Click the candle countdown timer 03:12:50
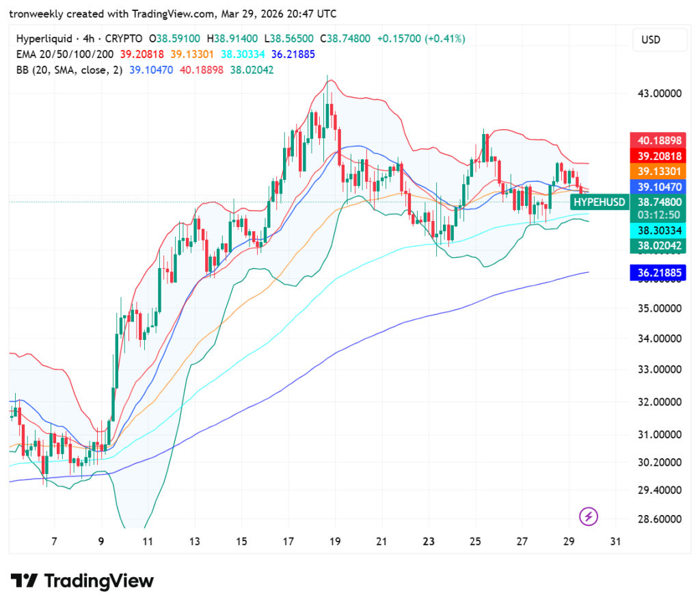This screenshot has width=700, height=608. click(658, 214)
